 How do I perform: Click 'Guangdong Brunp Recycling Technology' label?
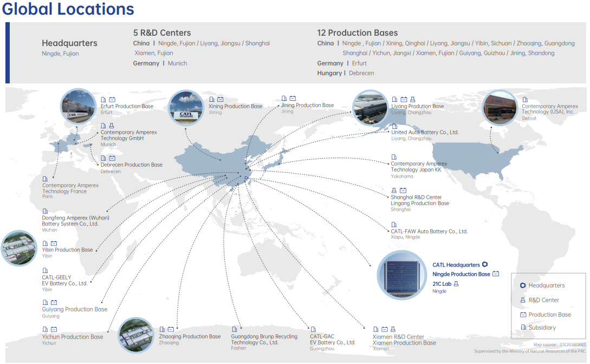click(264, 340)
